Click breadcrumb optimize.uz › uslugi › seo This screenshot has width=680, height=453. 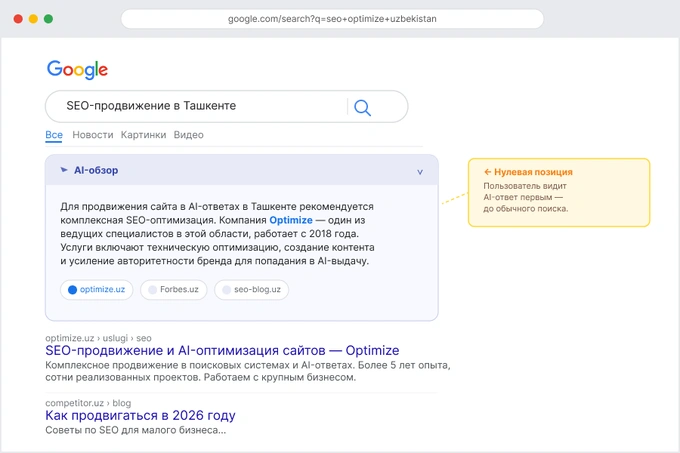coord(98,338)
